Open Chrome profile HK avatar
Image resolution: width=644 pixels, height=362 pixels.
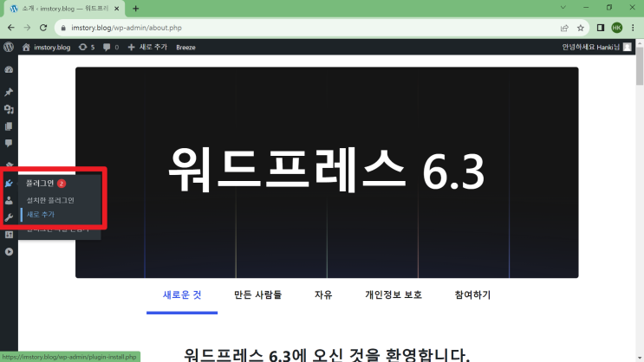coord(617,28)
